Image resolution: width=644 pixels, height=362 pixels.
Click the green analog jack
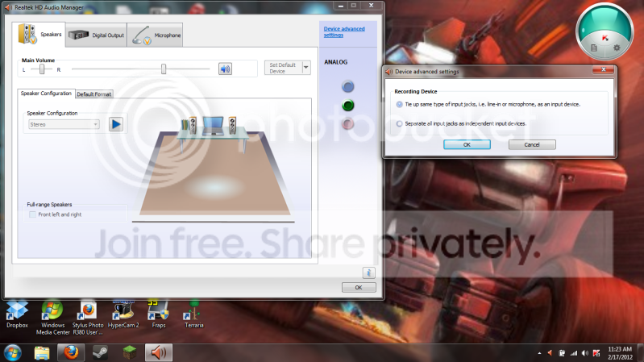point(348,105)
